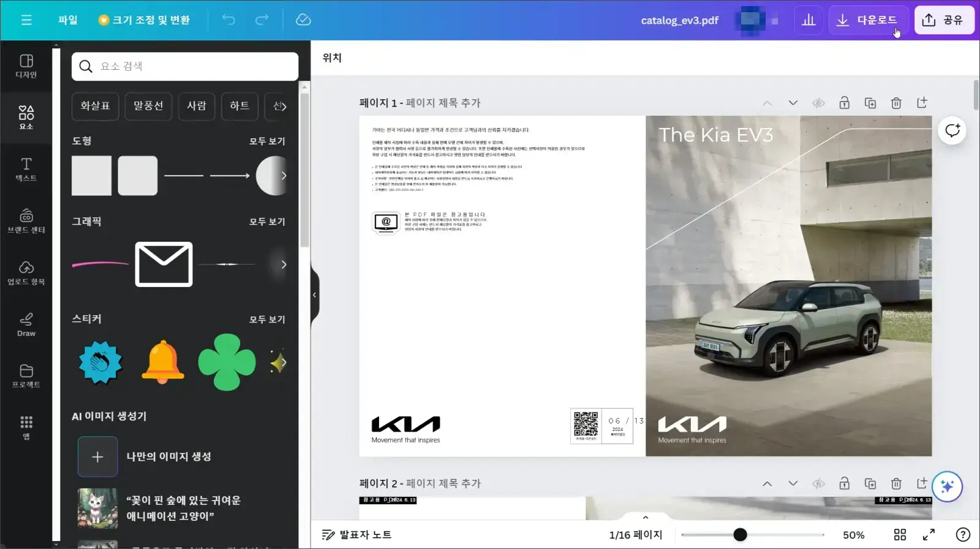Add the green clover sticker
Viewport: 980px width, 549px height.
pyautogui.click(x=227, y=362)
